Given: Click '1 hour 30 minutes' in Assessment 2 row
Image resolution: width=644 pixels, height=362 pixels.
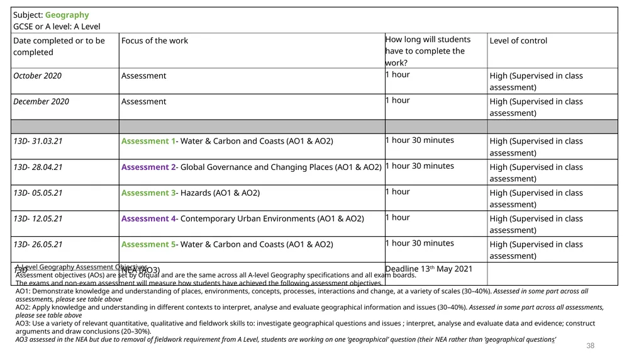Looking at the screenshot, I should pos(419,166).
